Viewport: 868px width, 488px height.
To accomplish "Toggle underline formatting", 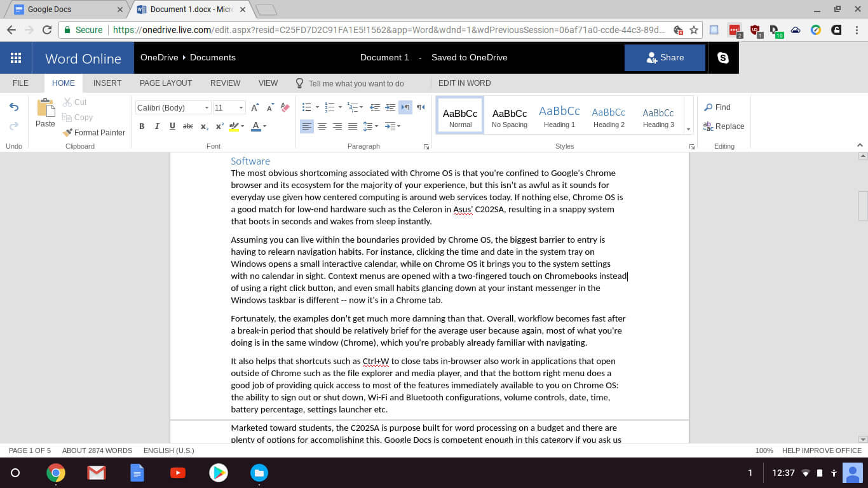I will pos(172,126).
